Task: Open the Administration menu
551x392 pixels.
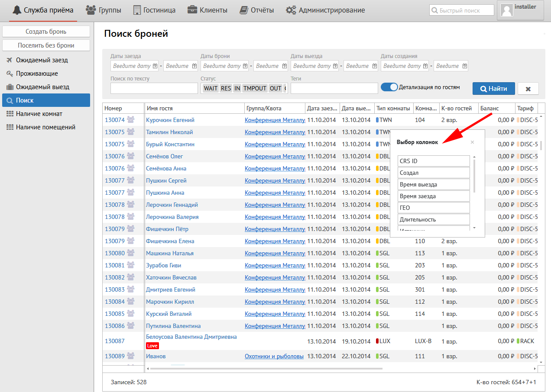Action: click(x=325, y=10)
